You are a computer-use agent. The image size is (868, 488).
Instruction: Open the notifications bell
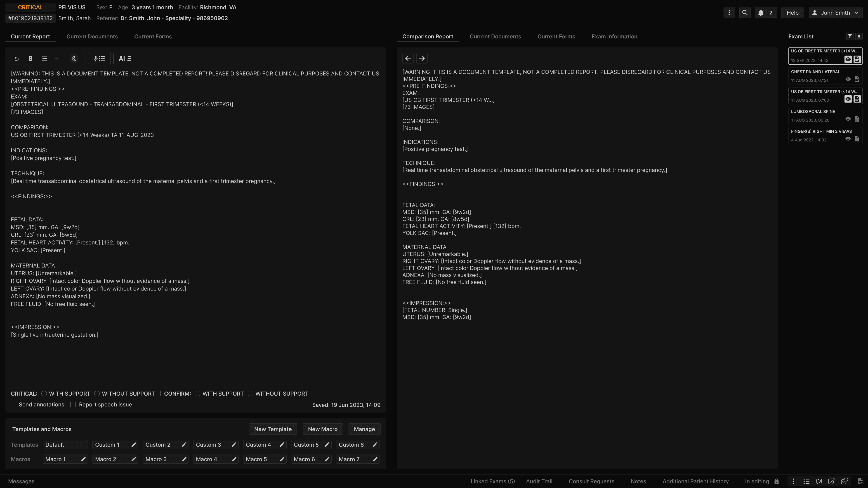pyautogui.click(x=761, y=13)
